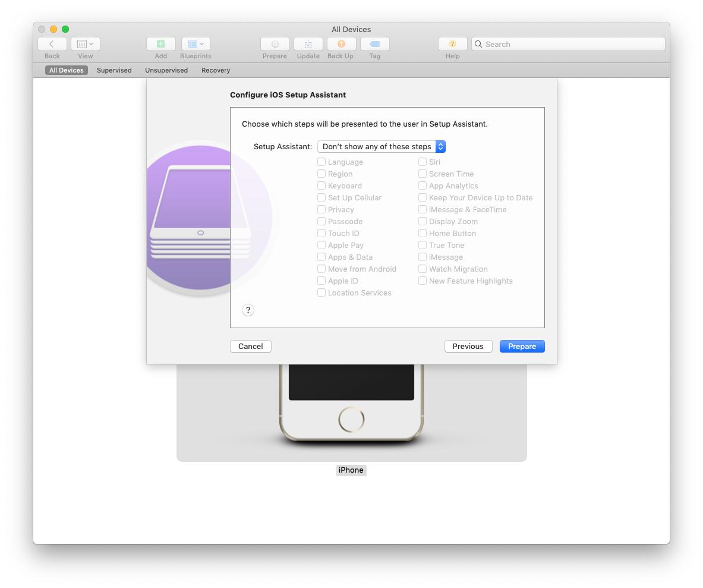Check the Passcode checkbox
The image size is (703, 588).
tap(321, 221)
